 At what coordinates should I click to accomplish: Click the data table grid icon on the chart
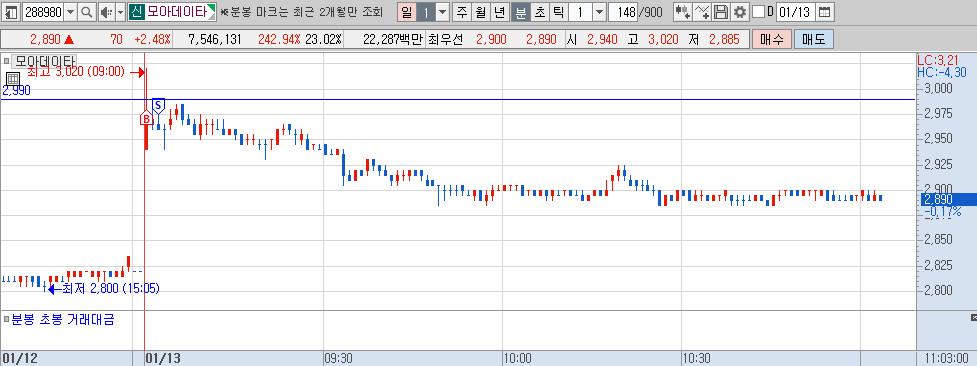12,78
